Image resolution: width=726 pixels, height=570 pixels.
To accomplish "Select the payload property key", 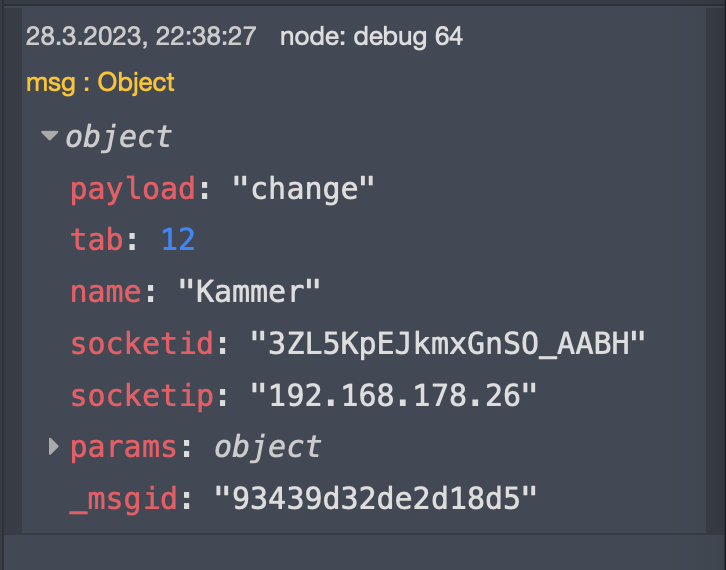I will [133, 188].
